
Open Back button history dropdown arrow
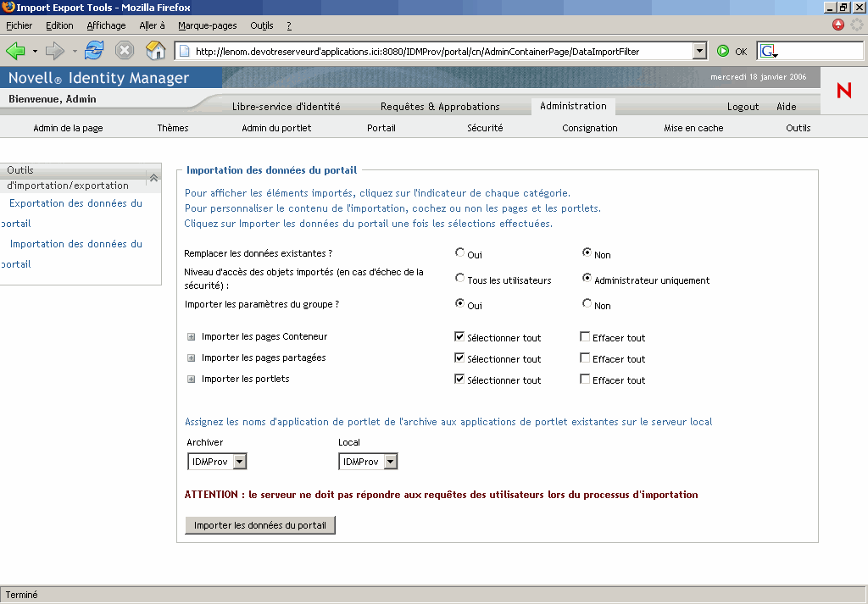(35, 52)
